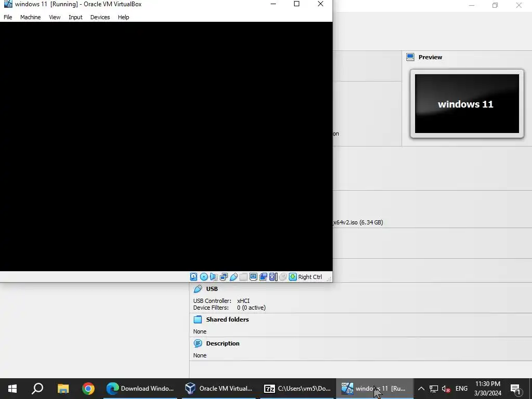Open the Shared folders section header

point(228,320)
